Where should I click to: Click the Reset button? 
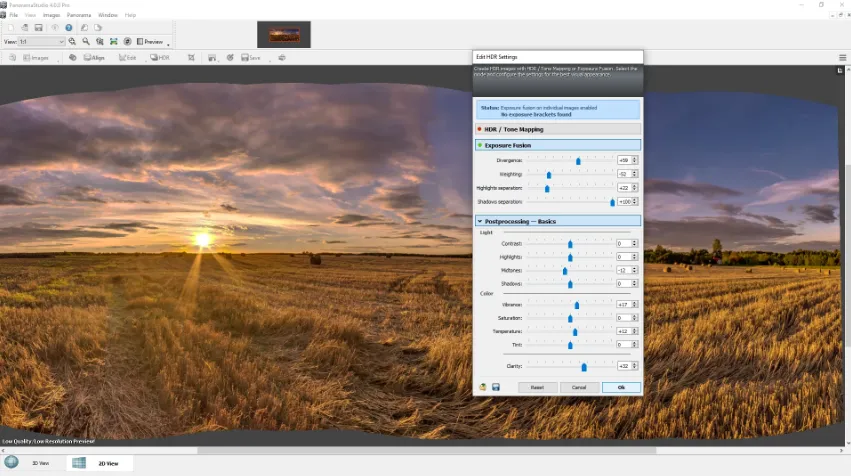point(537,388)
